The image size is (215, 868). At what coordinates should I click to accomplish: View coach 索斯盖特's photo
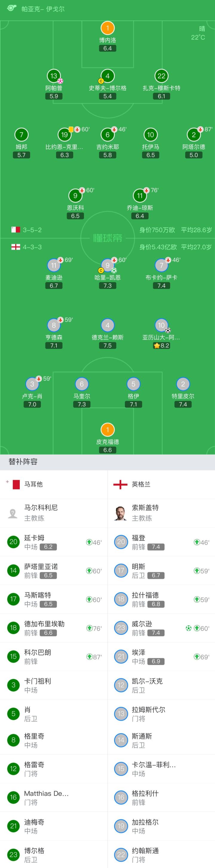click(121, 513)
